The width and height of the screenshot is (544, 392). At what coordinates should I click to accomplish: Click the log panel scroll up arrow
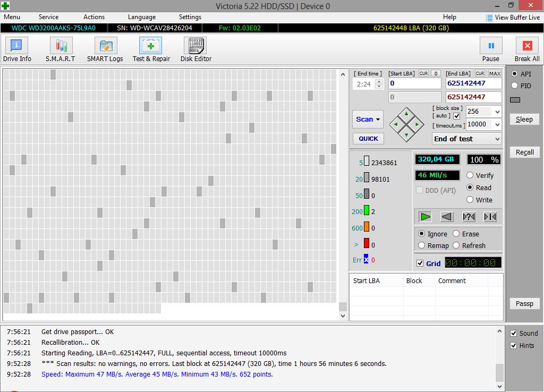click(x=499, y=331)
